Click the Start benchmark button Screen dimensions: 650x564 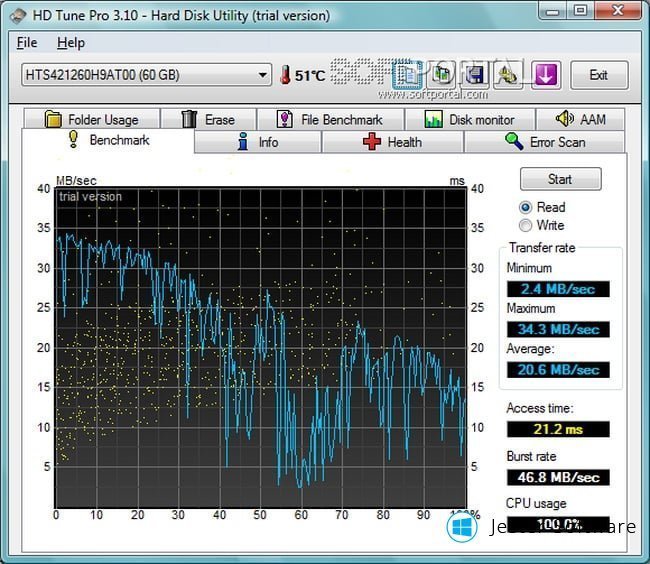pos(560,179)
